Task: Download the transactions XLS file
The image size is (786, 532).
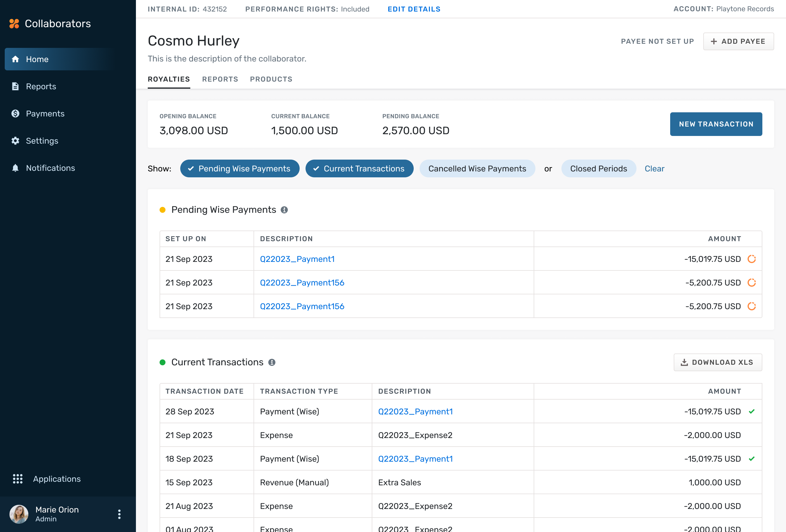Action: pyautogui.click(x=717, y=362)
